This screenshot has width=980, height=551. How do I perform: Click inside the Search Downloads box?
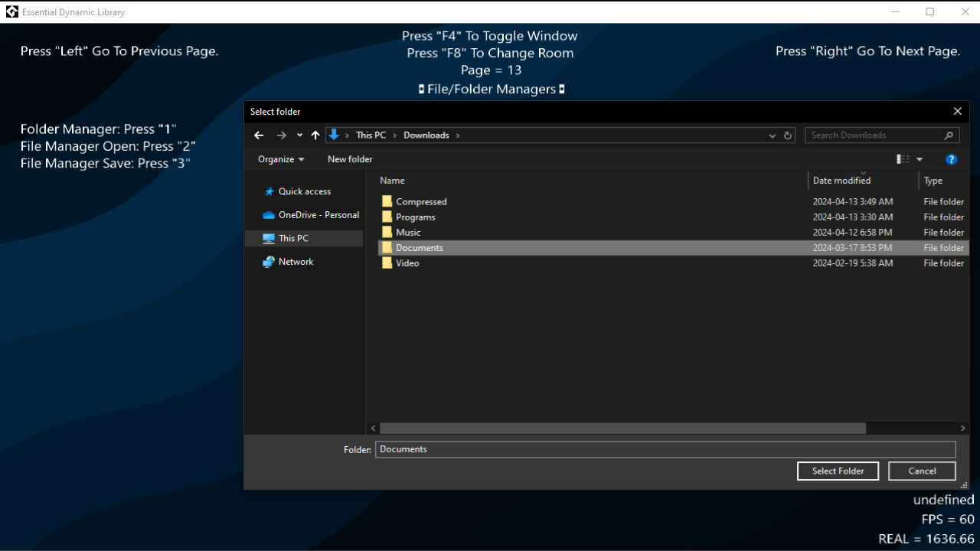pos(873,135)
